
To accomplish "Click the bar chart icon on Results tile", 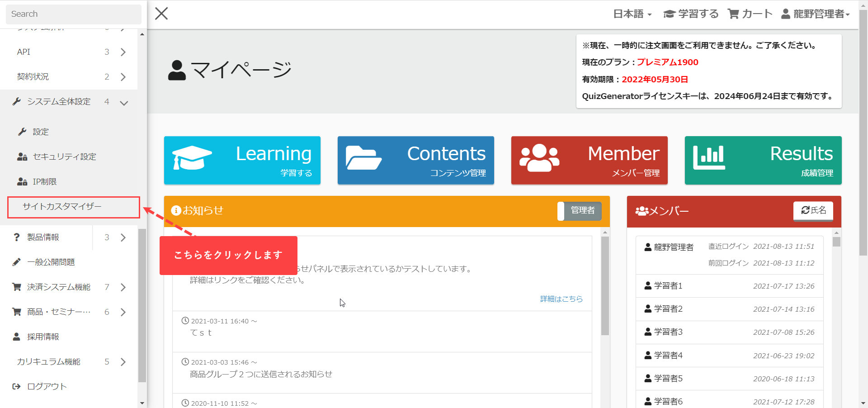I will point(709,158).
